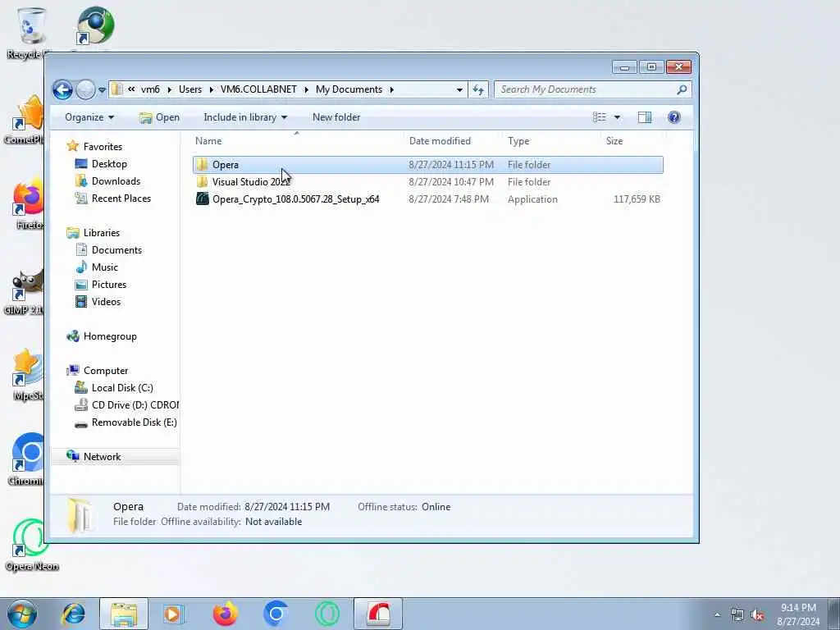Click the Windows Start button

tap(22, 614)
